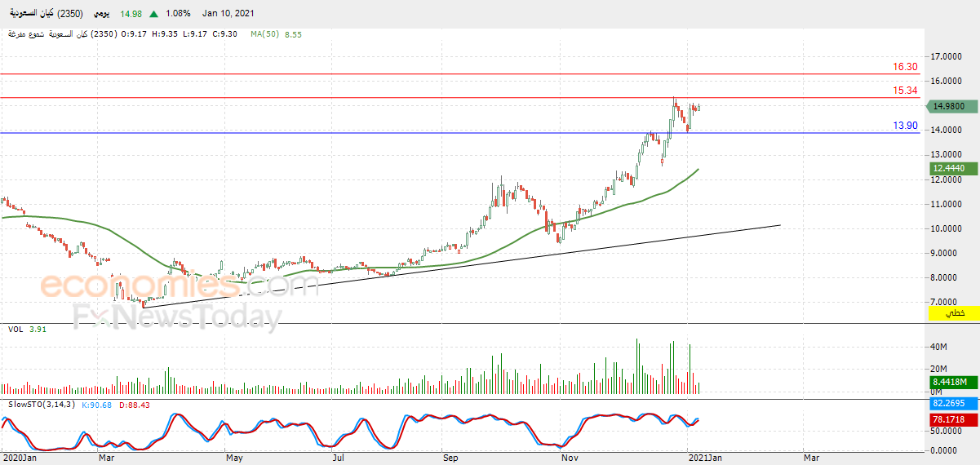
Task: Select the MA(50) indicator label
Action: point(265,34)
